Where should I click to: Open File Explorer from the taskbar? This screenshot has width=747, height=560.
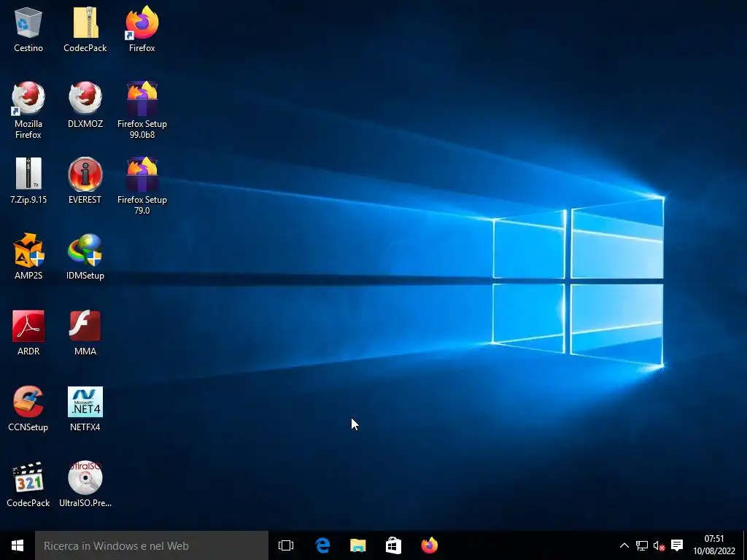[357, 545]
